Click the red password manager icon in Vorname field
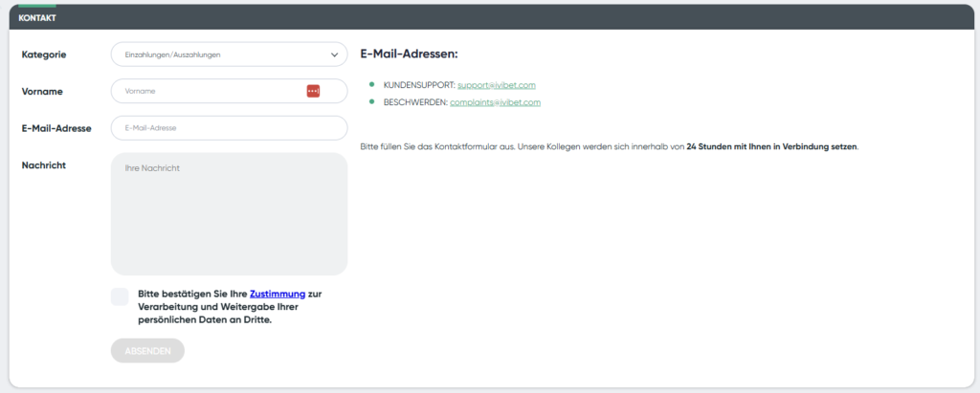The height and width of the screenshot is (393, 980). click(x=313, y=91)
